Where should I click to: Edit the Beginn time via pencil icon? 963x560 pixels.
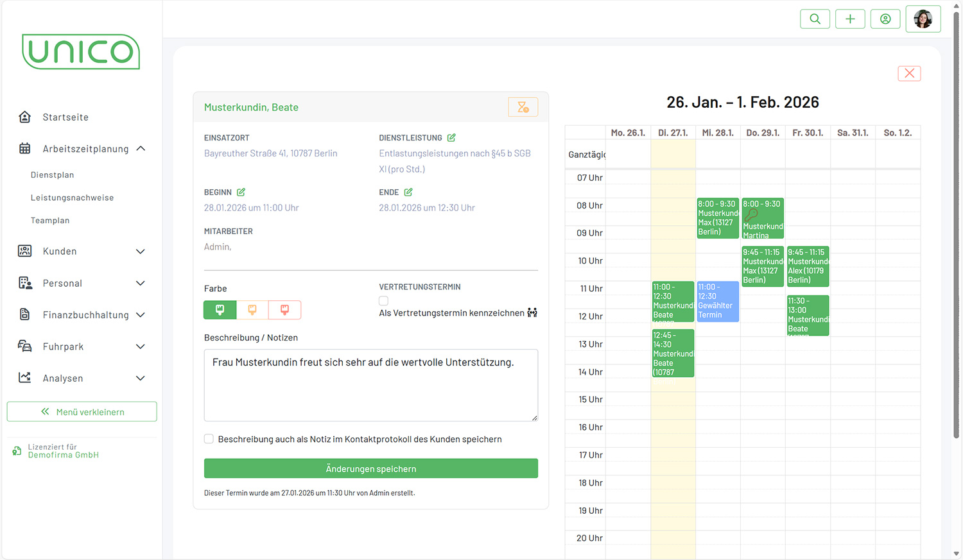(x=241, y=192)
